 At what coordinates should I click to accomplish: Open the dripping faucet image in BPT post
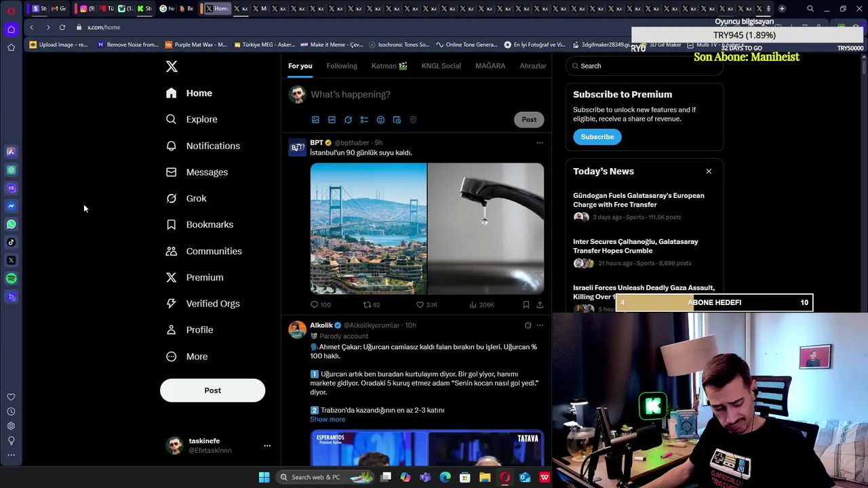click(486, 228)
